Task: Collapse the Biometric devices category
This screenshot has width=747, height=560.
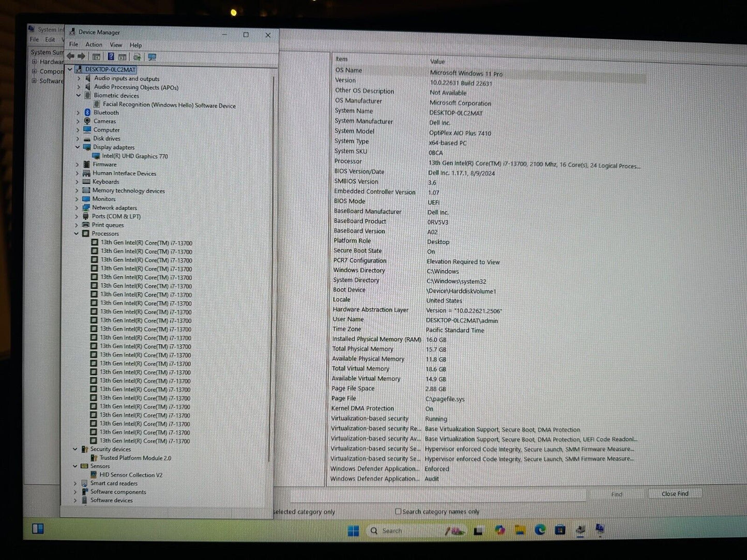Action: tap(79, 96)
